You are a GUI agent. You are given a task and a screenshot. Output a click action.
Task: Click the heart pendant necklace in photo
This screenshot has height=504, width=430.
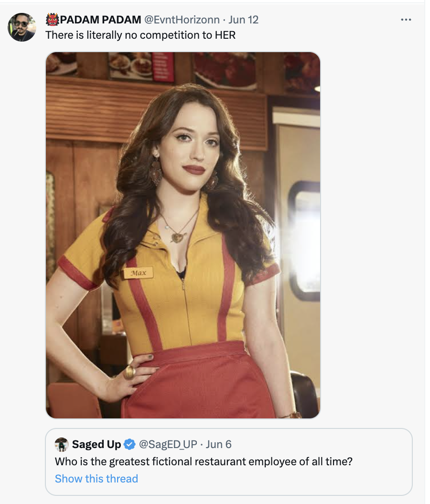point(177,237)
